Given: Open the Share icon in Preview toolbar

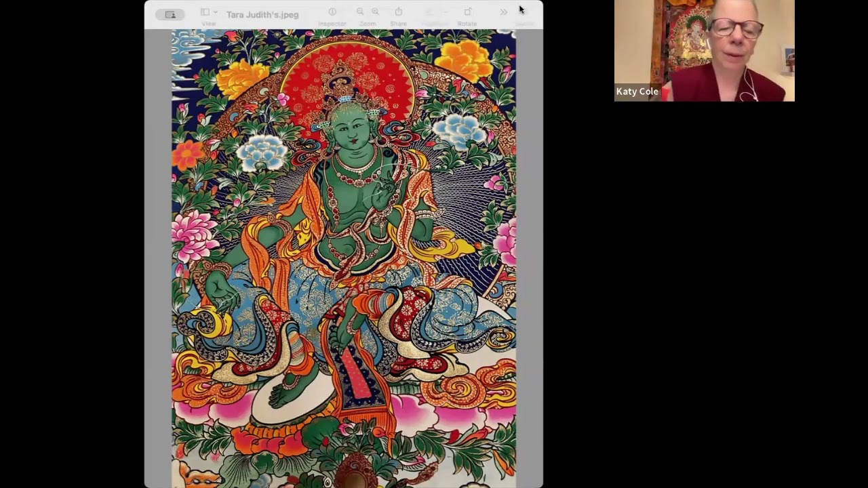Looking at the screenshot, I should 399,12.
